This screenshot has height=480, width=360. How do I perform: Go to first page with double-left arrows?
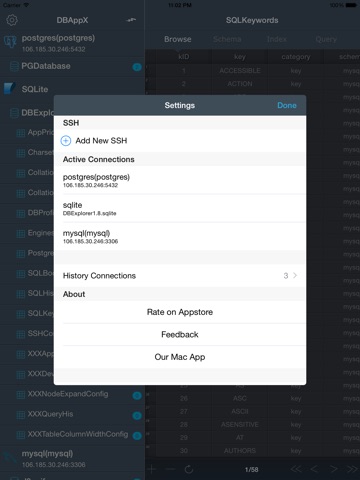(x=295, y=469)
